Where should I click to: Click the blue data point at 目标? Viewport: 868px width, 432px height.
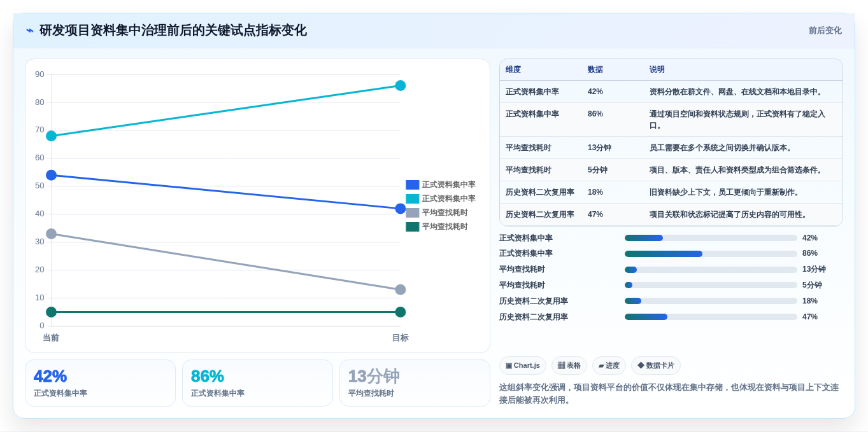401,209
